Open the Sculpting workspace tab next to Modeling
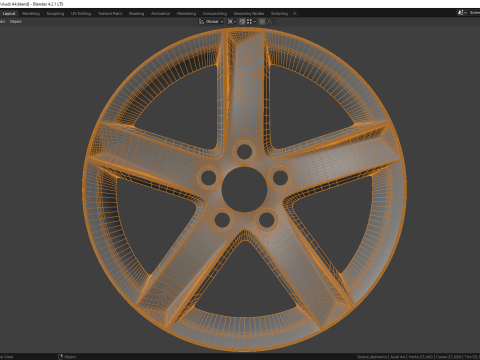The width and height of the screenshot is (480, 360). [x=55, y=14]
